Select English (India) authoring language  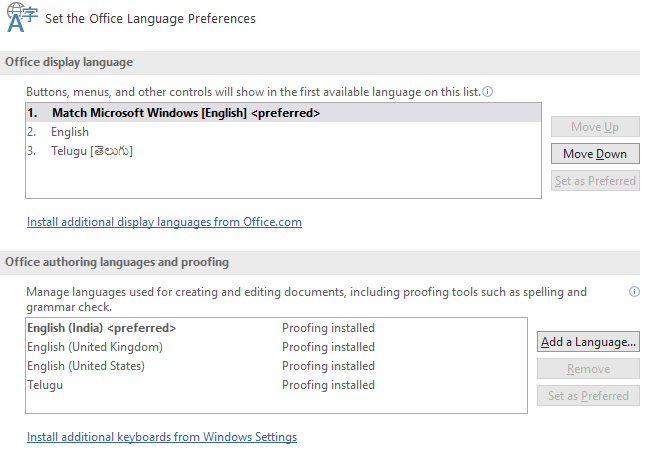click(x=101, y=328)
